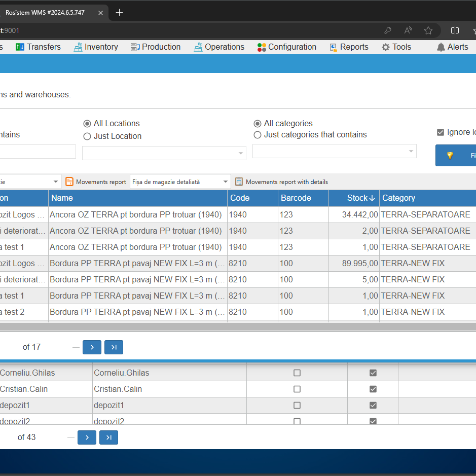Select the Just Location radio button
476x476 pixels.
(88, 136)
